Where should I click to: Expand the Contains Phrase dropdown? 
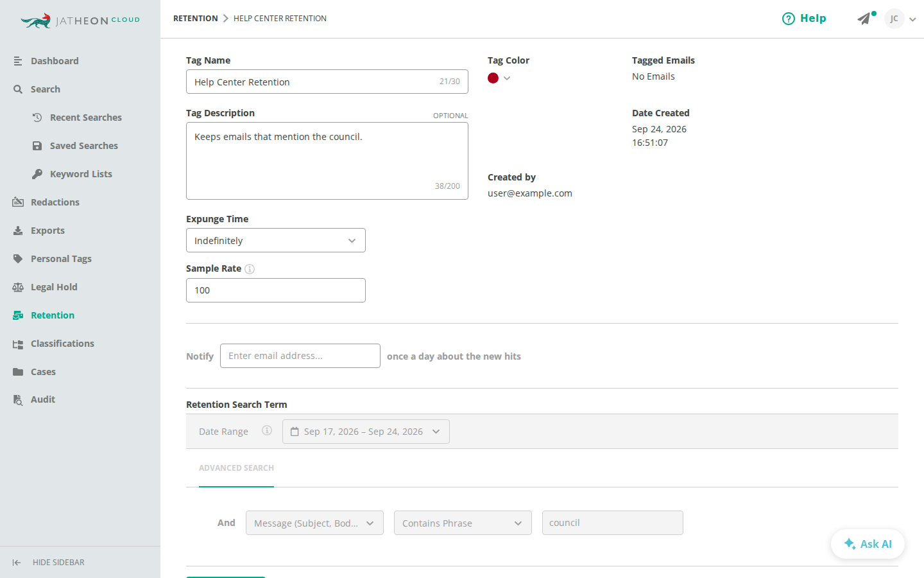(x=463, y=523)
